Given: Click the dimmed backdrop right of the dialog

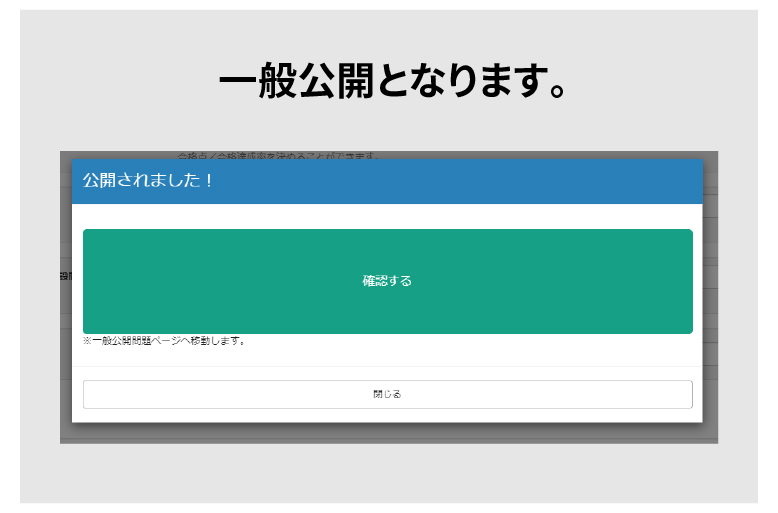Looking at the screenshot, I should coord(710,300).
